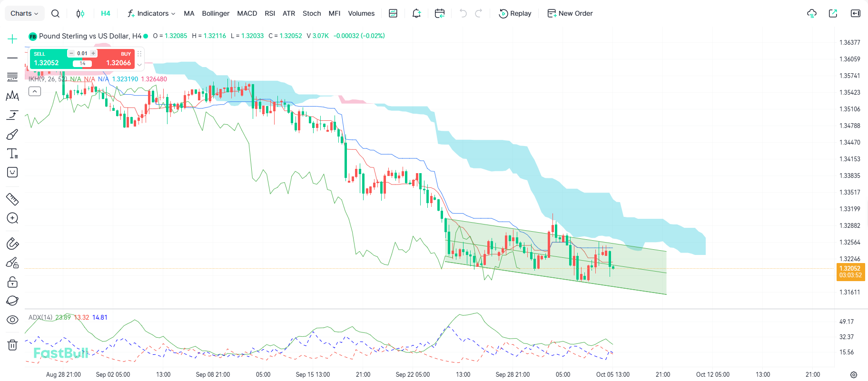
Task: Open the New Order dialog
Action: click(x=570, y=13)
